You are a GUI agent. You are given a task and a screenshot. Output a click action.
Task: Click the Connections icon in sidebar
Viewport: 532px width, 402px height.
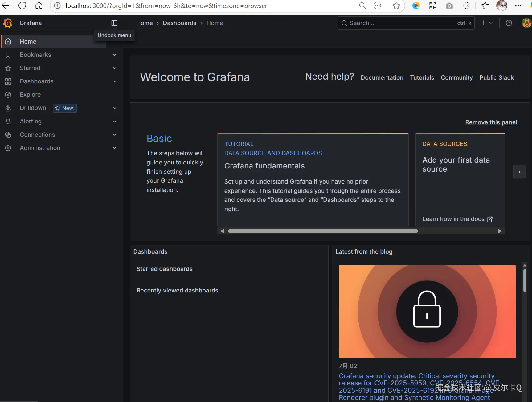coord(8,135)
